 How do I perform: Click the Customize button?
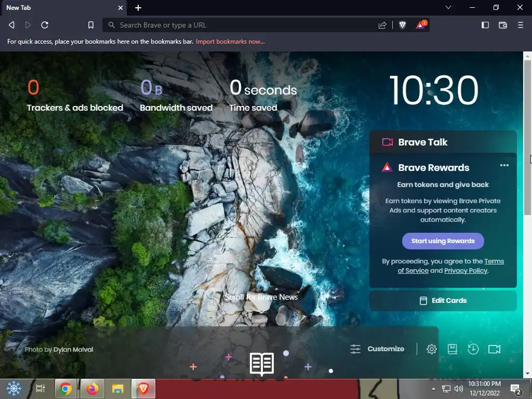[x=377, y=349]
